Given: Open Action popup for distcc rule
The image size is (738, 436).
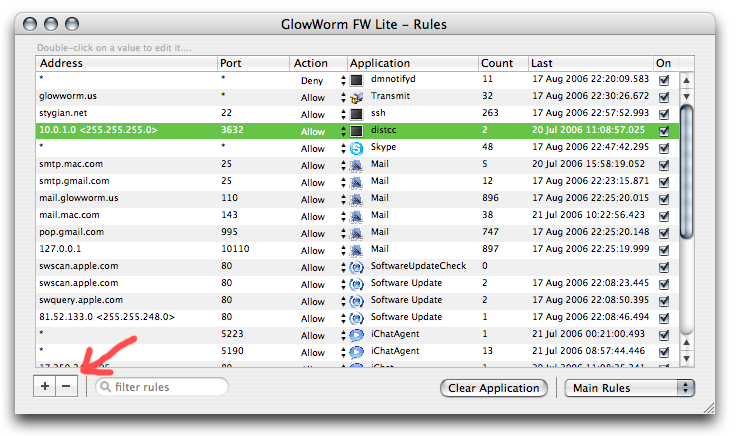Looking at the screenshot, I should click(x=343, y=131).
